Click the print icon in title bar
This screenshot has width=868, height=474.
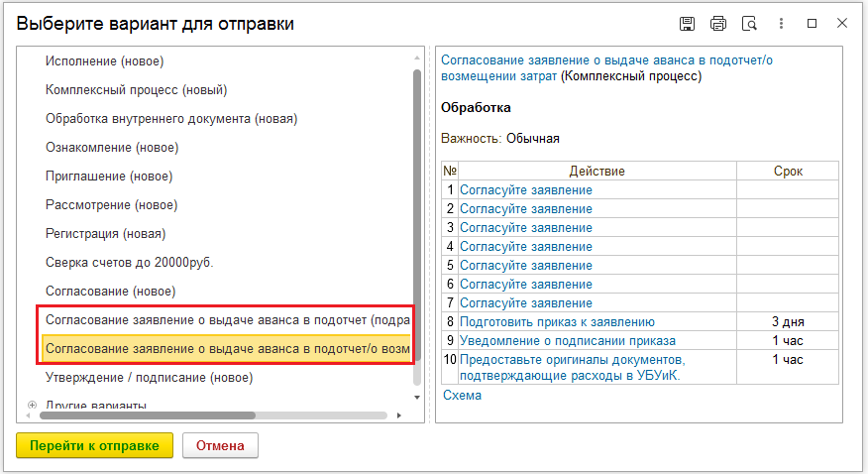(x=718, y=24)
